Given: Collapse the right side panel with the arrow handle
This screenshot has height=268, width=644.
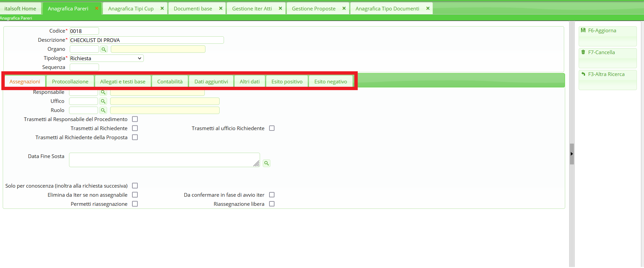Looking at the screenshot, I should [x=572, y=154].
